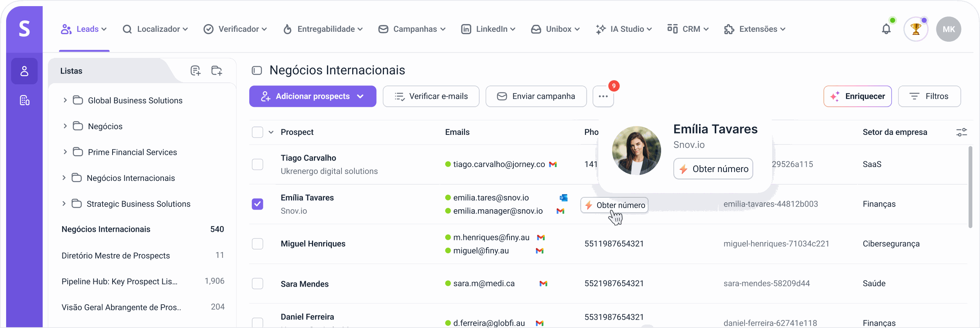This screenshot has height=328, width=980.
Task: Click Gmail icon next to miguel@finy.au
Action: coord(540,251)
